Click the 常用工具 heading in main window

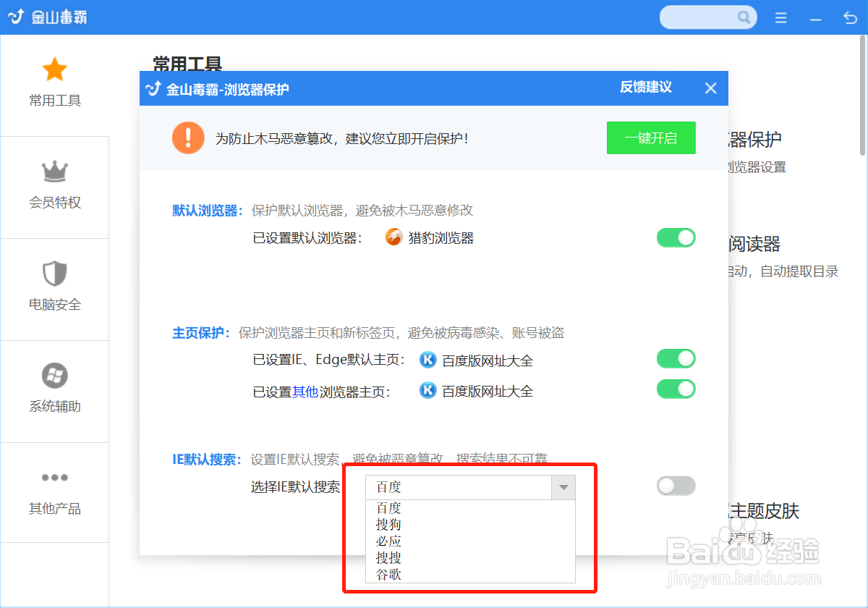[x=187, y=64]
